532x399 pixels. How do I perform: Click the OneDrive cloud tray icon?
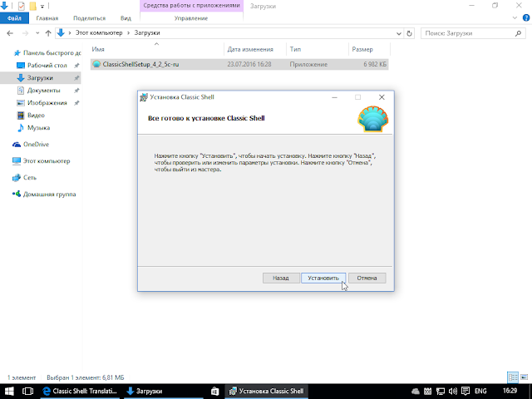click(416, 392)
